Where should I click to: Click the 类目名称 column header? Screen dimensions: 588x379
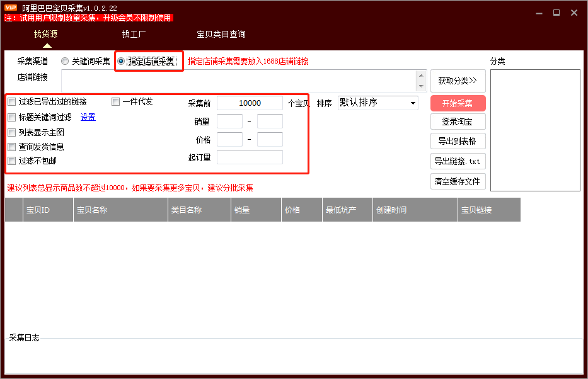pos(200,210)
